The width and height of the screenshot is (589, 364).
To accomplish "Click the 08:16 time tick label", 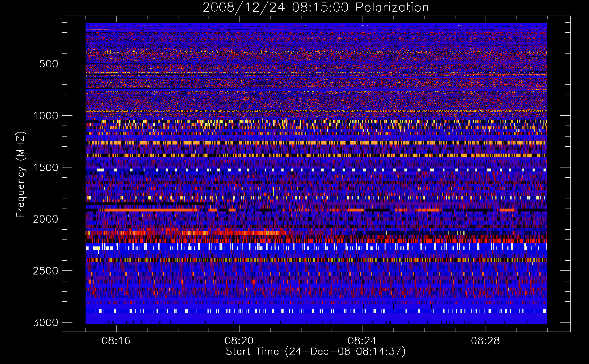I will click(x=116, y=341).
